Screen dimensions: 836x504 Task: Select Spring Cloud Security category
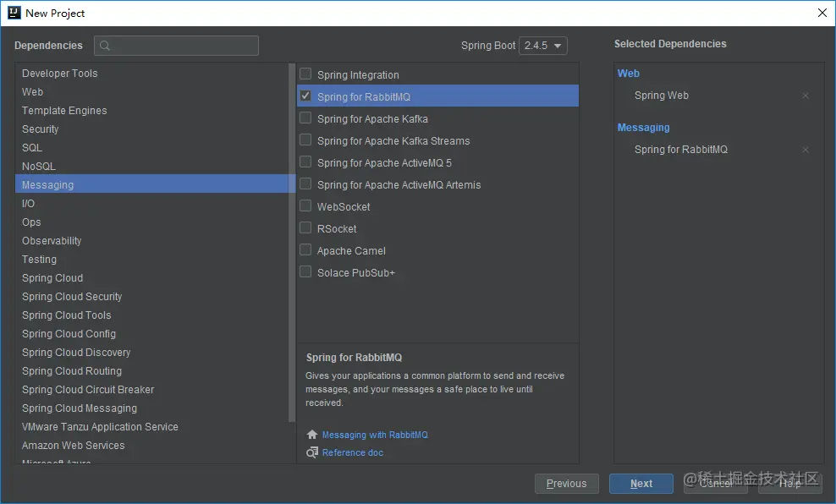click(x=151, y=297)
